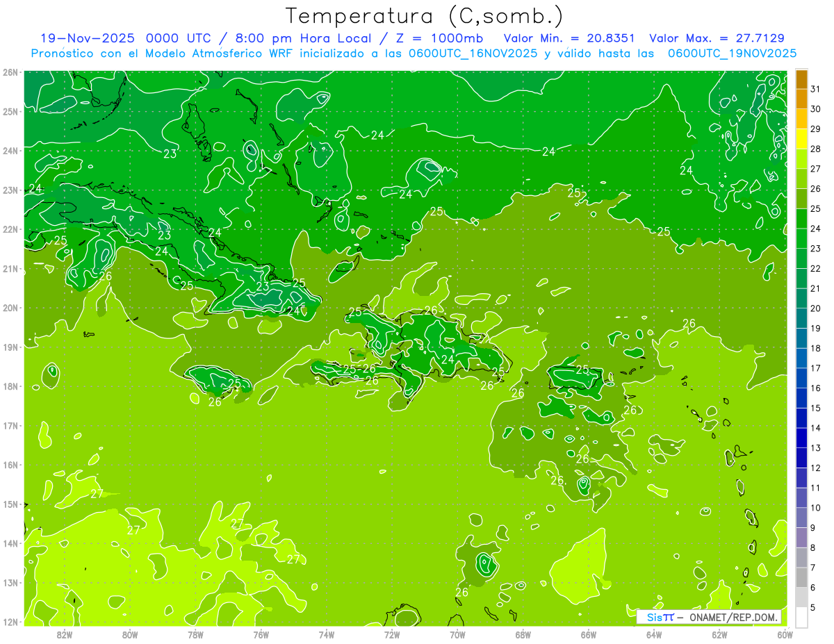Click the '13N' latitude axis label
The width and height of the screenshot is (834, 644).
coord(10,582)
